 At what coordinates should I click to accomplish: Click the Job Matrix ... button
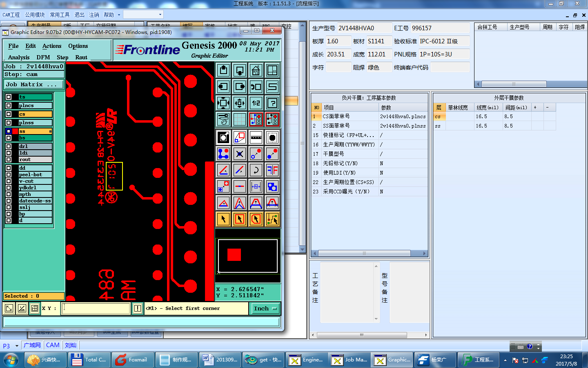[x=34, y=84]
